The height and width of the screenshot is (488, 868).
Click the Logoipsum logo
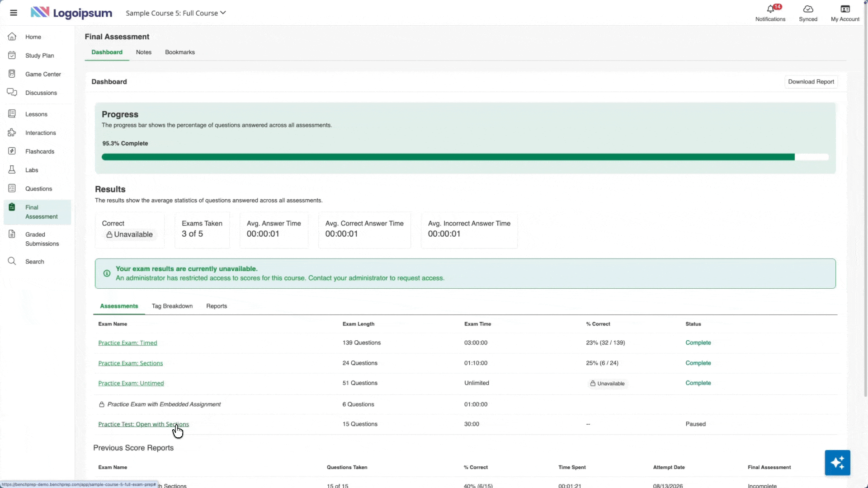(x=71, y=13)
